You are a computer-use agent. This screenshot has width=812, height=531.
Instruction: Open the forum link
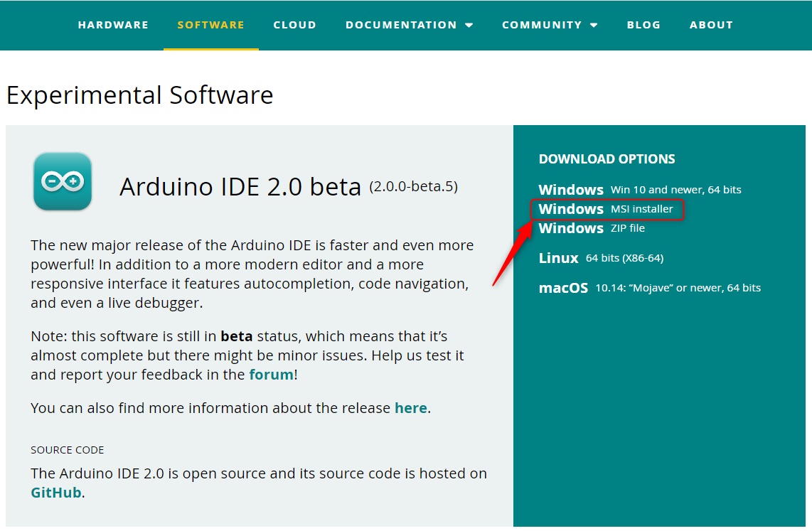click(272, 374)
